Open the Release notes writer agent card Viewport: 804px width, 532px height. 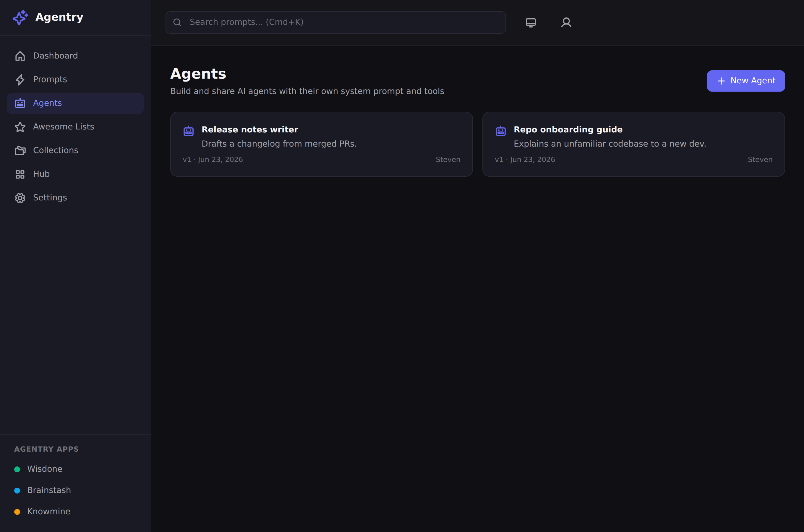click(x=321, y=144)
